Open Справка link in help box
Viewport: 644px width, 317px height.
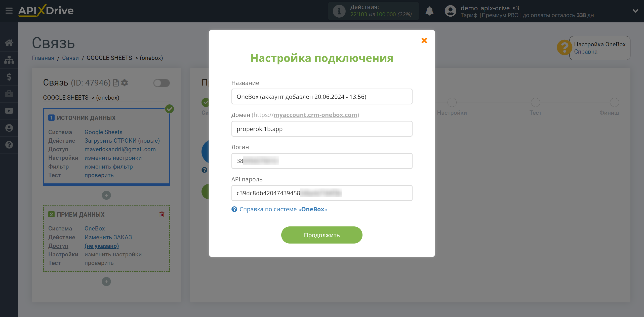(586, 52)
